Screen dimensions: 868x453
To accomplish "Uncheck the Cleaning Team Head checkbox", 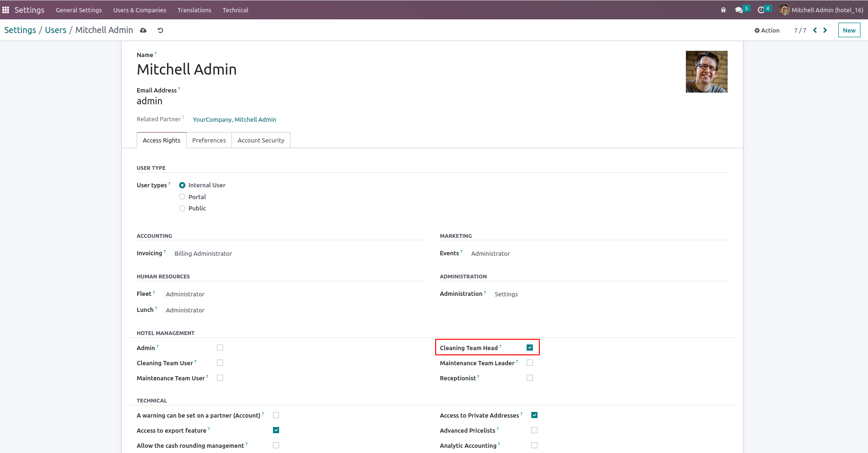I will (529, 348).
